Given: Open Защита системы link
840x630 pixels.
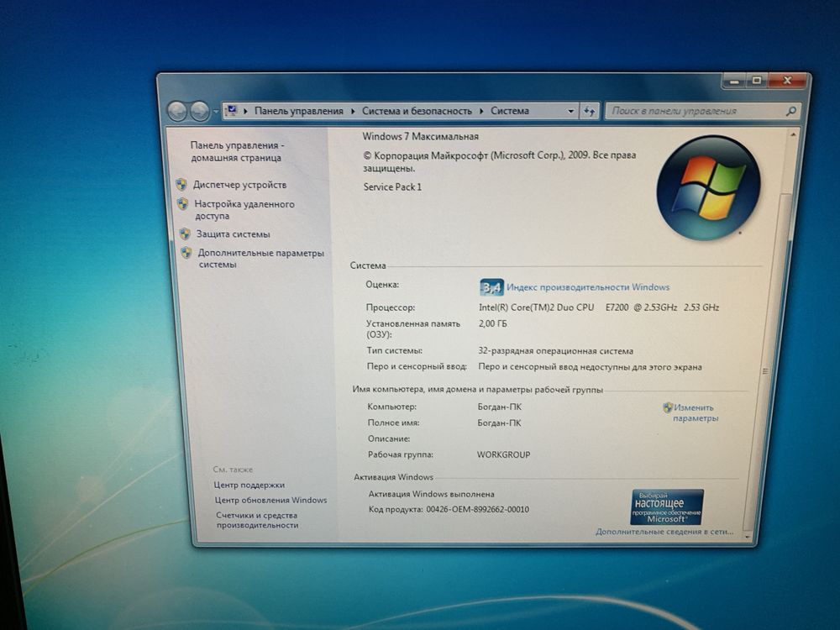Looking at the screenshot, I should 233,234.
